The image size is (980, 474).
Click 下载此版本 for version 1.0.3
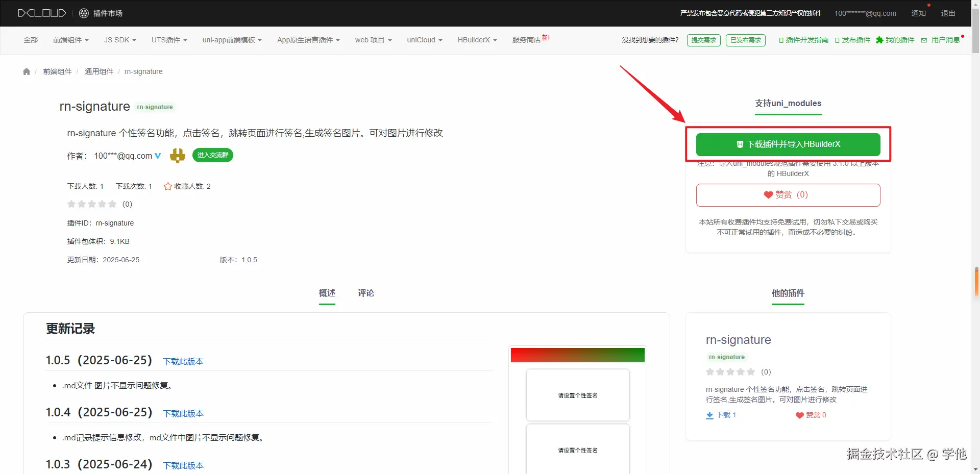[x=183, y=465]
